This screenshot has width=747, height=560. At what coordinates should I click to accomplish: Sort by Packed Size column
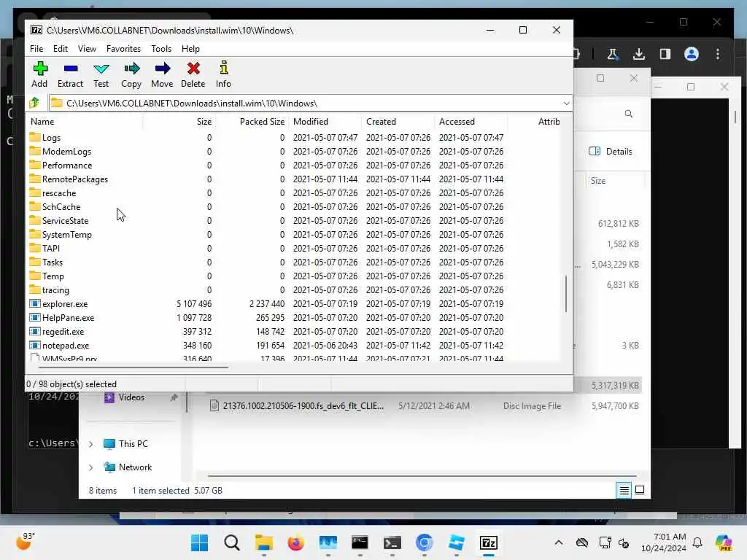point(252,122)
